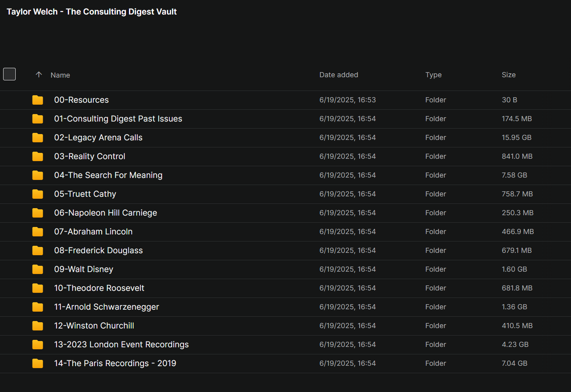Screen dimensions: 571x392
Task: Sort files by Type column header
Action: pos(433,75)
